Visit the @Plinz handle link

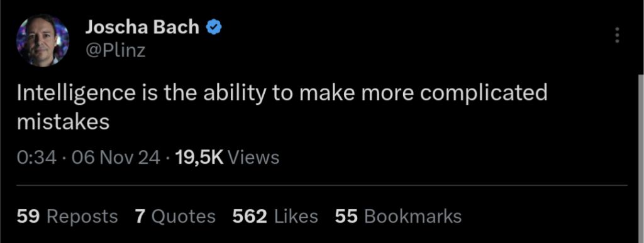(115, 50)
